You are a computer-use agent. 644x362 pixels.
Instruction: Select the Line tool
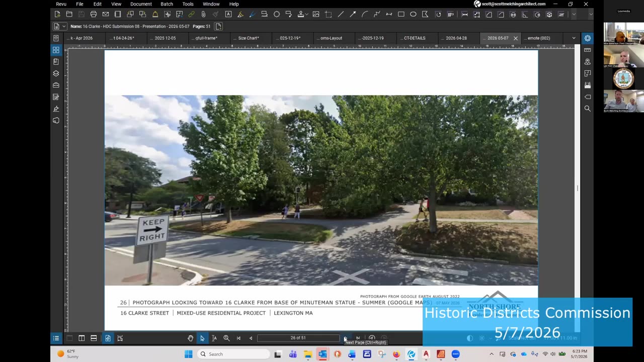341,15
